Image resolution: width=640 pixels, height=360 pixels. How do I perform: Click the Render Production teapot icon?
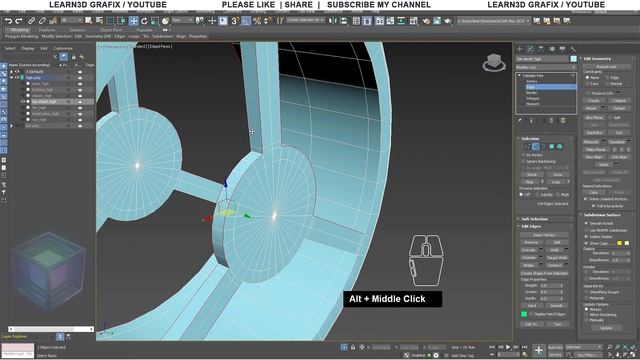coord(447,20)
